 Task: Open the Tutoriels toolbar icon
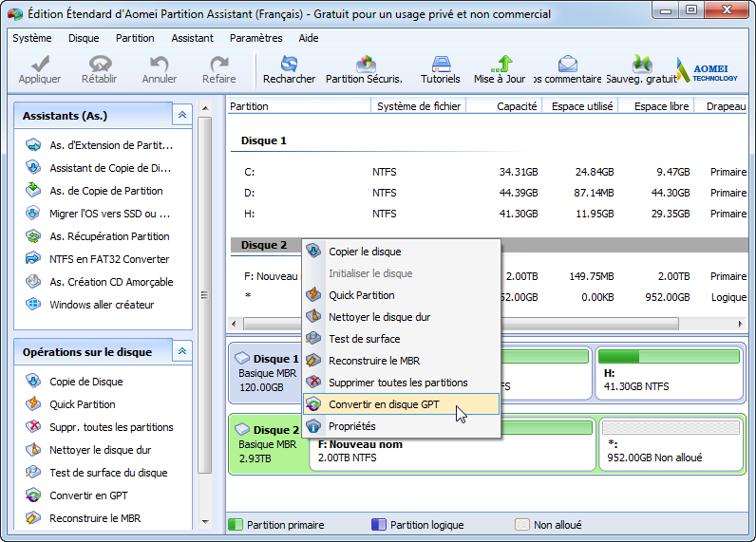(441, 64)
